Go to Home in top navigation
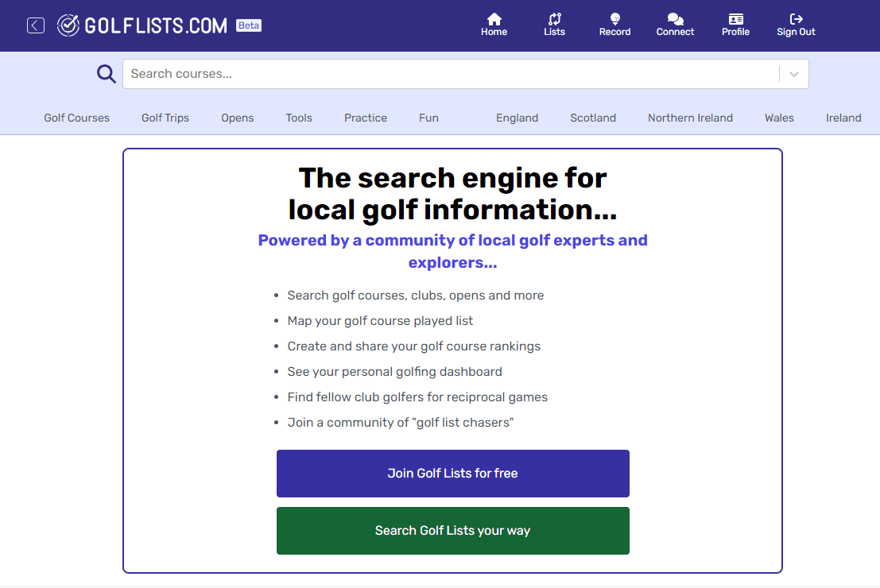The height and width of the screenshot is (588, 880). point(494,25)
